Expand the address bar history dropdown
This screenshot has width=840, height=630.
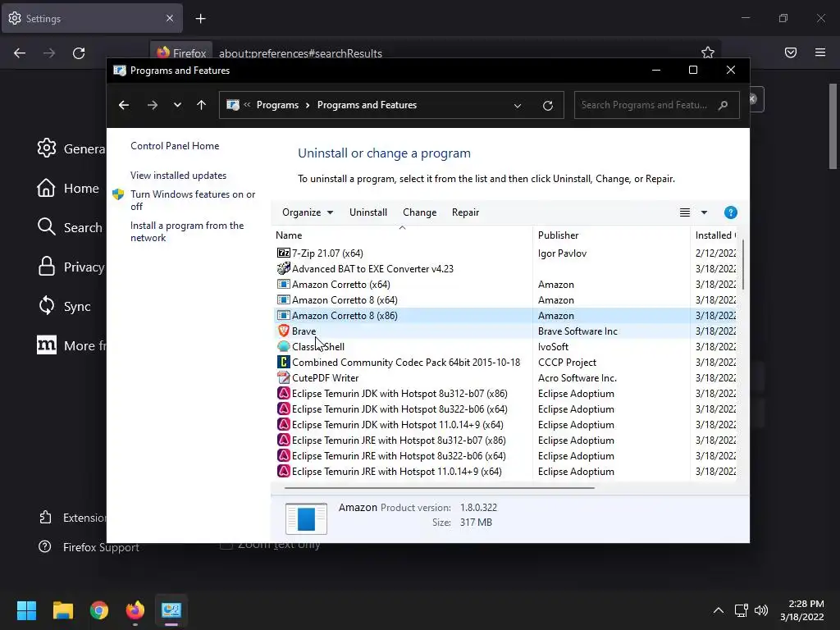click(x=518, y=106)
